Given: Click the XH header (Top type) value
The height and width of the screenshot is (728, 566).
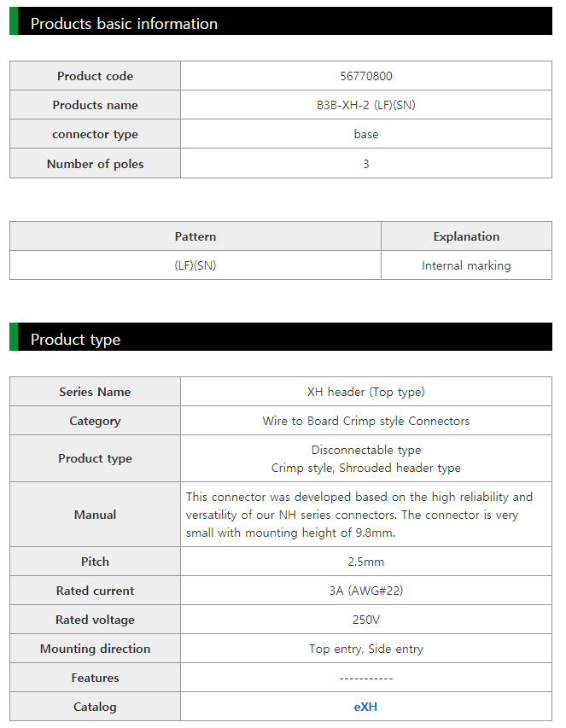Looking at the screenshot, I should (x=365, y=392).
